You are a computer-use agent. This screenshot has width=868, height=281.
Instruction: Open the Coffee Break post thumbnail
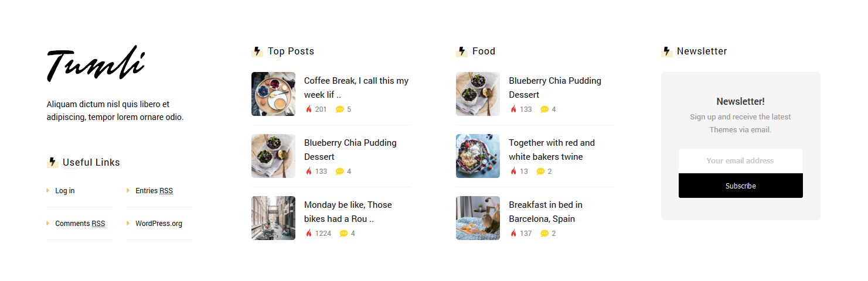(273, 94)
